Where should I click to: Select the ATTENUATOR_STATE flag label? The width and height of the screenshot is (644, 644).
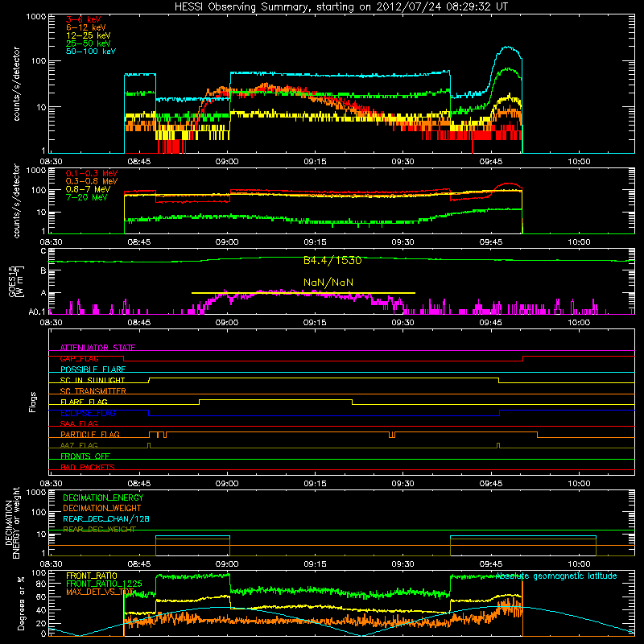(97, 348)
